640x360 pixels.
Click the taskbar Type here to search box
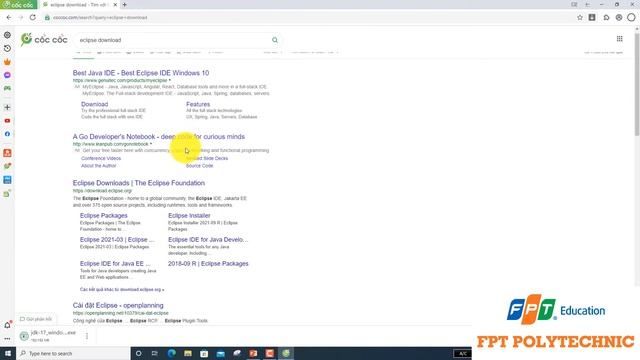click(x=73, y=353)
